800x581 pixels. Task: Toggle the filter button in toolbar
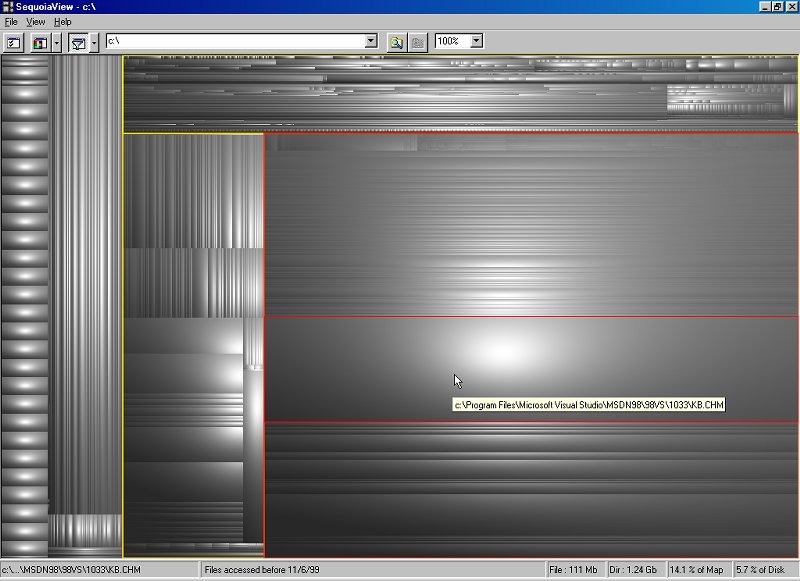coord(77,42)
